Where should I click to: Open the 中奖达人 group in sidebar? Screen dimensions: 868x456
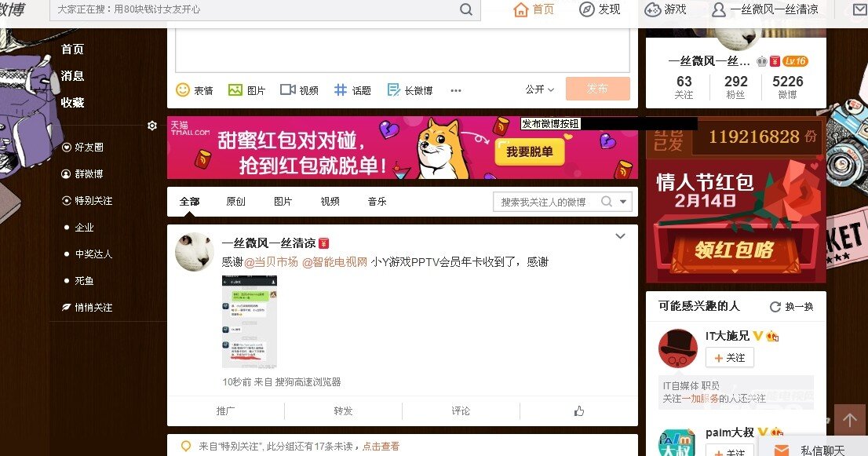(93, 254)
